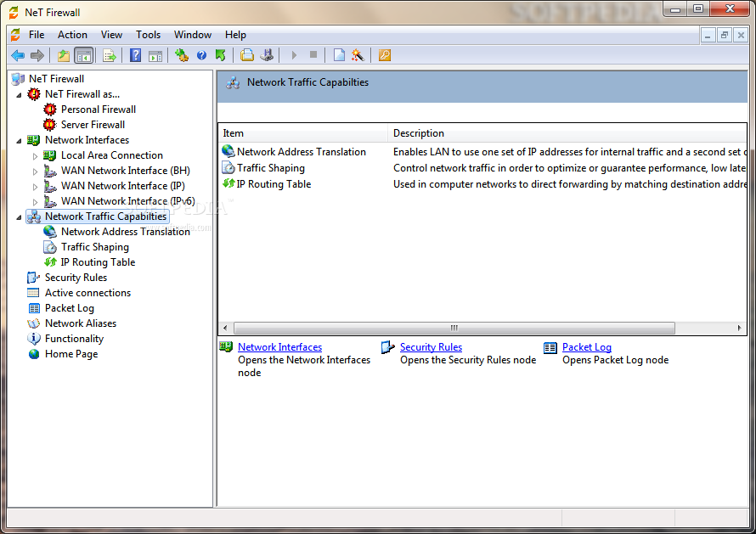Click the Description column header
This screenshot has width=756, height=534.
point(567,133)
